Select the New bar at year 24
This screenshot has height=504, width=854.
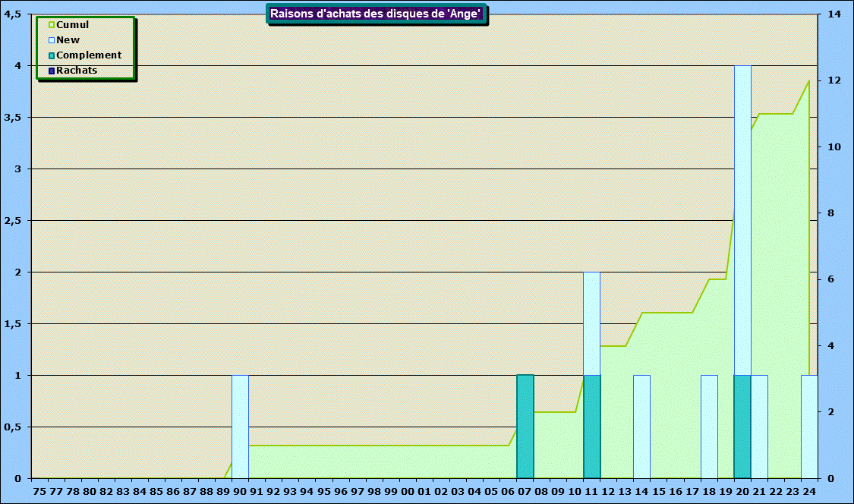809,427
